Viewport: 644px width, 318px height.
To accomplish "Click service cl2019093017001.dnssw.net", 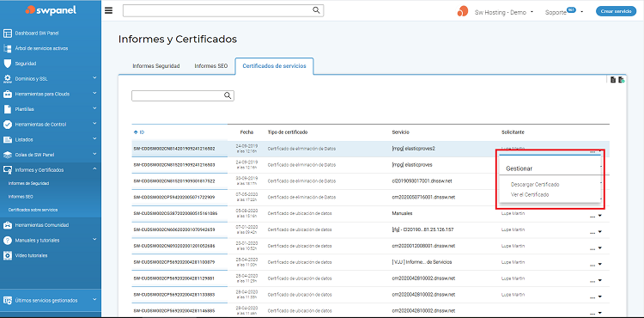I will point(423,180).
